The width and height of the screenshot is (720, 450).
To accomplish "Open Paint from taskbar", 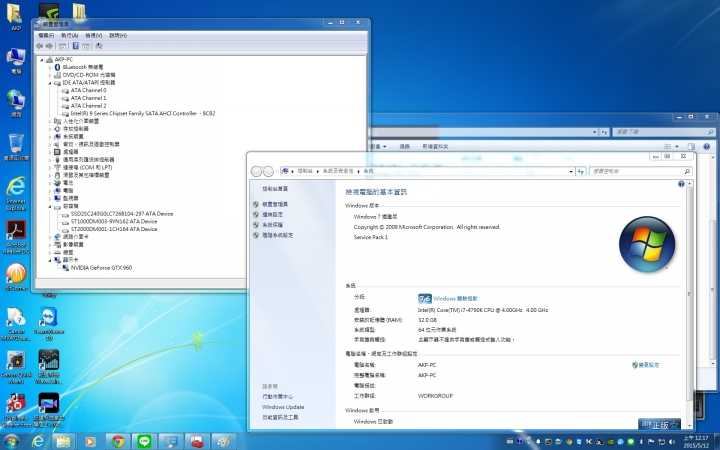I will coord(224,442).
